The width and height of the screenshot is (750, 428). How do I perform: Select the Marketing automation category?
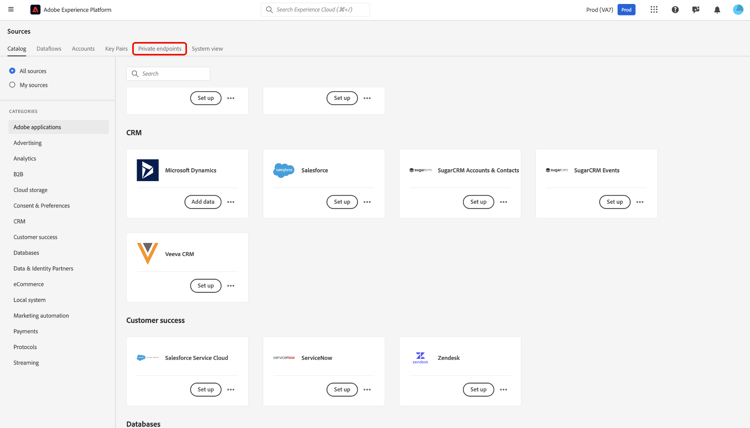41,316
